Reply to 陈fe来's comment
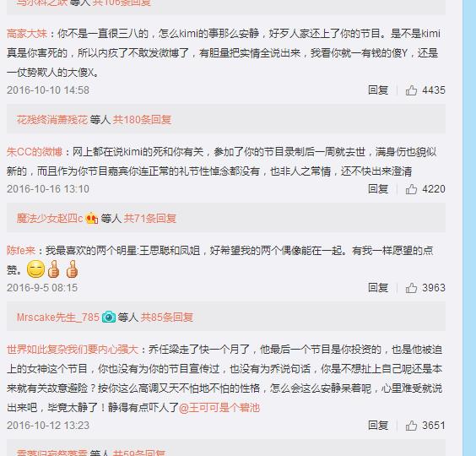This screenshot has height=456, width=476. [378, 288]
